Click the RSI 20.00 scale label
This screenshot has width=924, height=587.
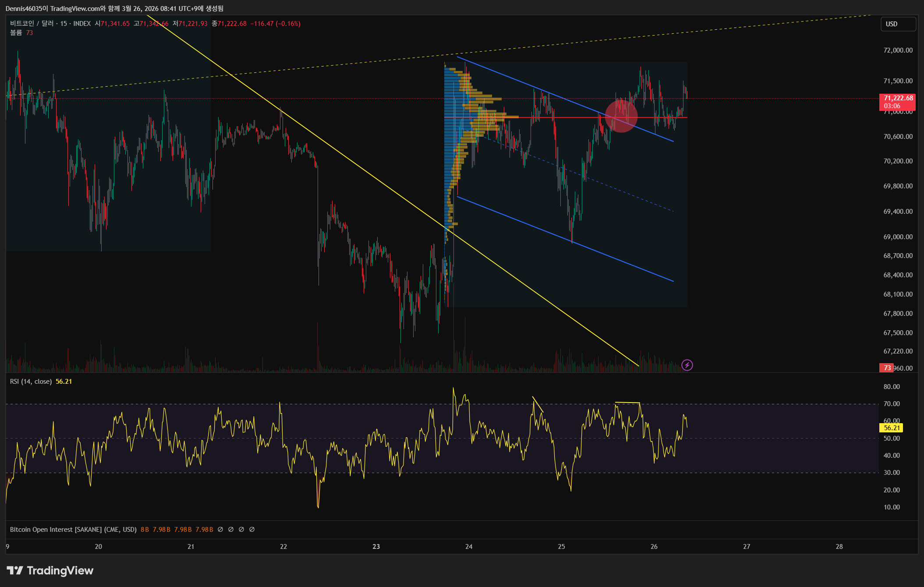pos(892,490)
